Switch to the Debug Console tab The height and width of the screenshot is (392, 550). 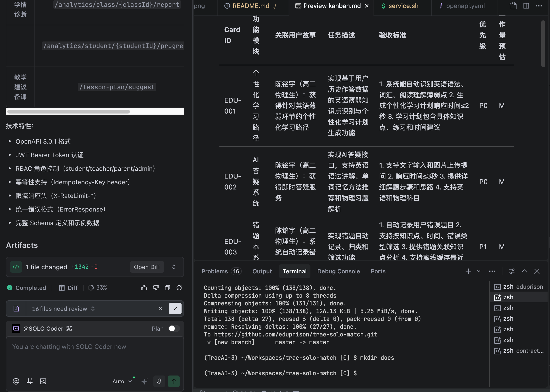(338, 271)
